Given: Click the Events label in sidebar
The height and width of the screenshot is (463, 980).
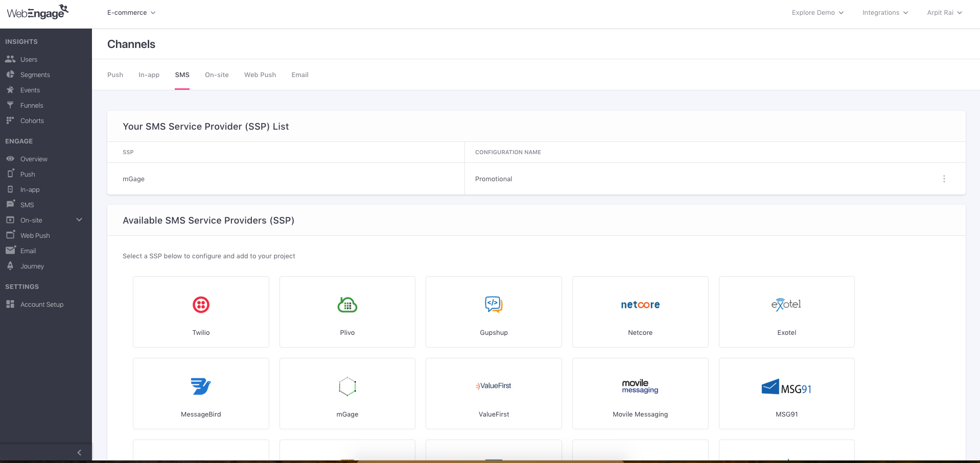Looking at the screenshot, I should (x=30, y=90).
